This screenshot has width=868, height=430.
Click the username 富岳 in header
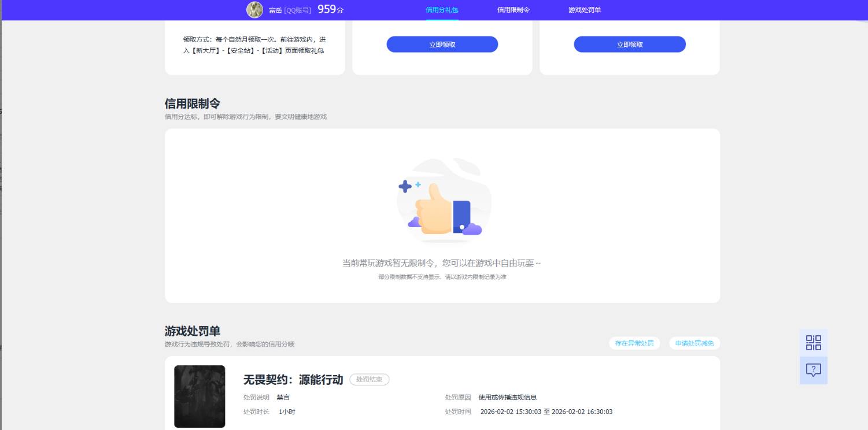(275, 10)
